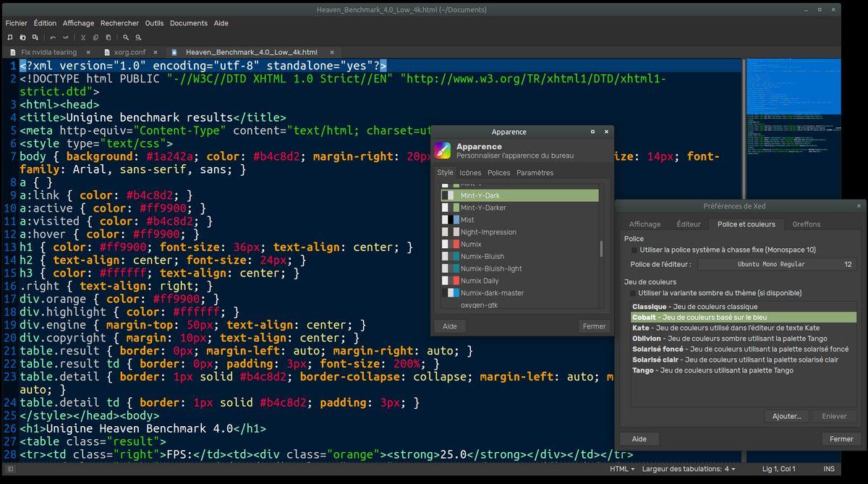The image size is (868, 484).
Task: Open the Paramètres tab in Apparence
Action: tap(535, 173)
